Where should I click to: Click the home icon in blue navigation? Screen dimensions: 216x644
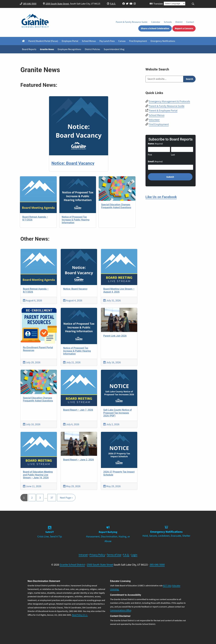[23, 41]
